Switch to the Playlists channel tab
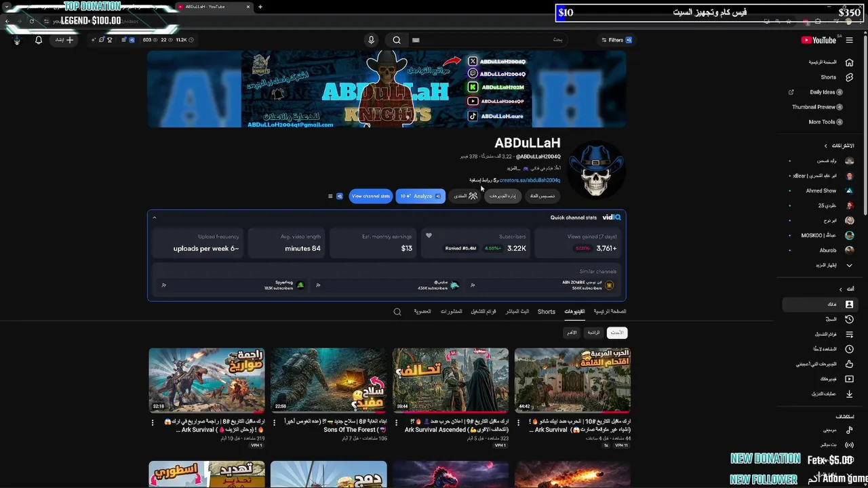Viewport: 868px width, 488px height. [x=484, y=312]
